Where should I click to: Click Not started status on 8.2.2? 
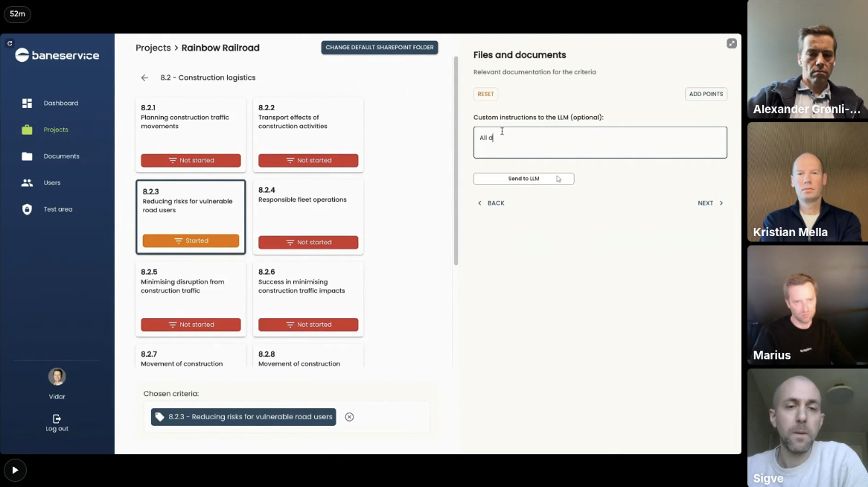click(308, 161)
